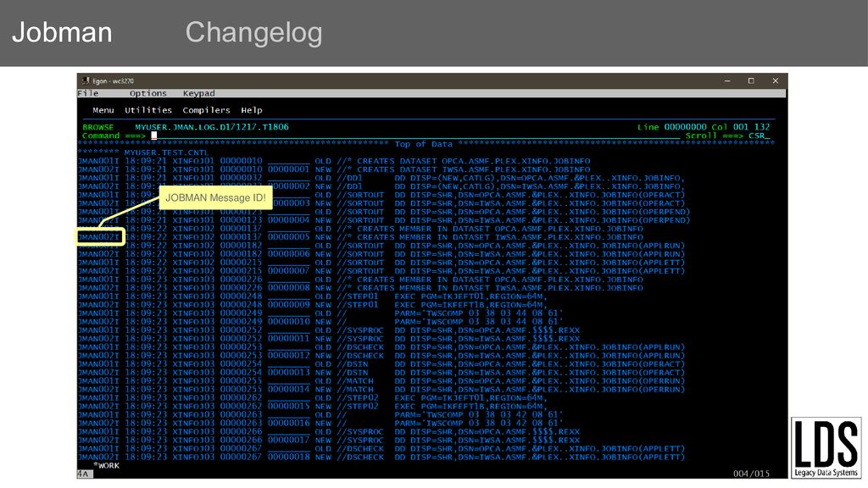
Task: Click change number 00000002
Action: [x=291, y=186]
